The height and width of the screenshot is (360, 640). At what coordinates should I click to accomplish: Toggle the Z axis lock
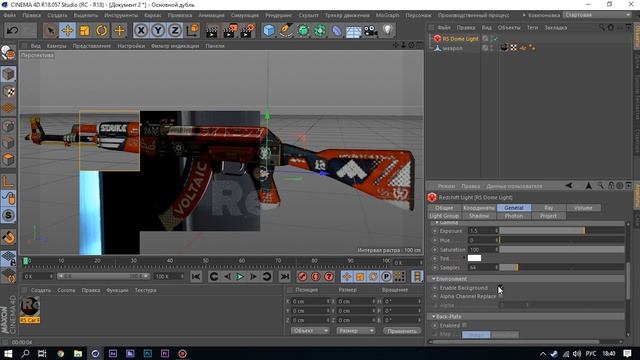click(x=175, y=31)
